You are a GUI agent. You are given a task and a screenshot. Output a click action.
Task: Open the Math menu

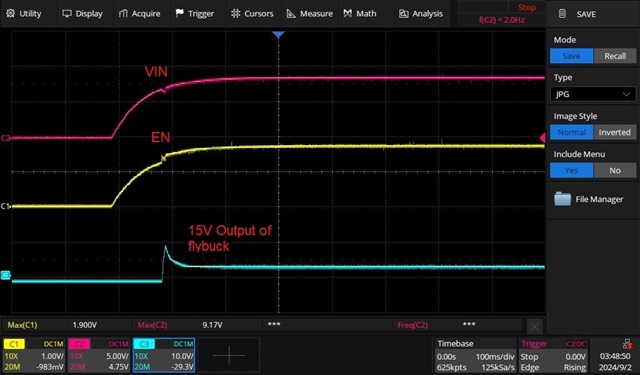pyautogui.click(x=360, y=13)
